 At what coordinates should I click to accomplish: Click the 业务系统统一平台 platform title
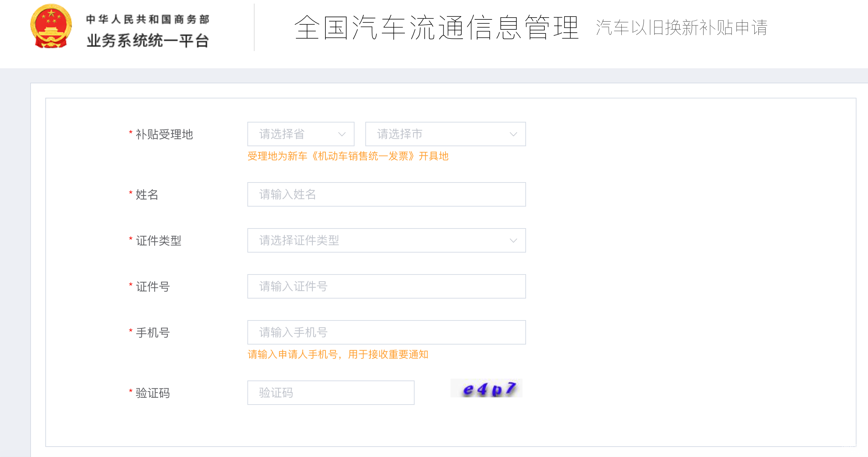click(147, 41)
